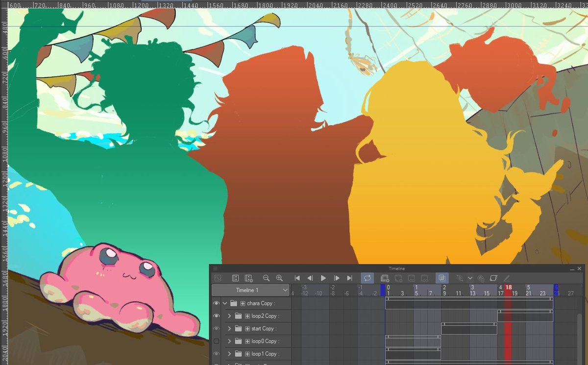588x365 pixels.
Task: Open the timeline management list icon
Action: click(235, 278)
